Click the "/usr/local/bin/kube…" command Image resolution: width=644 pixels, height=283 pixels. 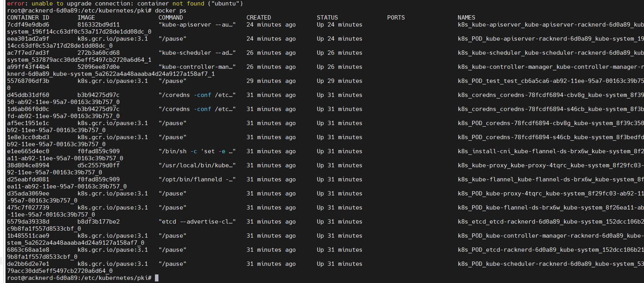click(x=197, y=165)
